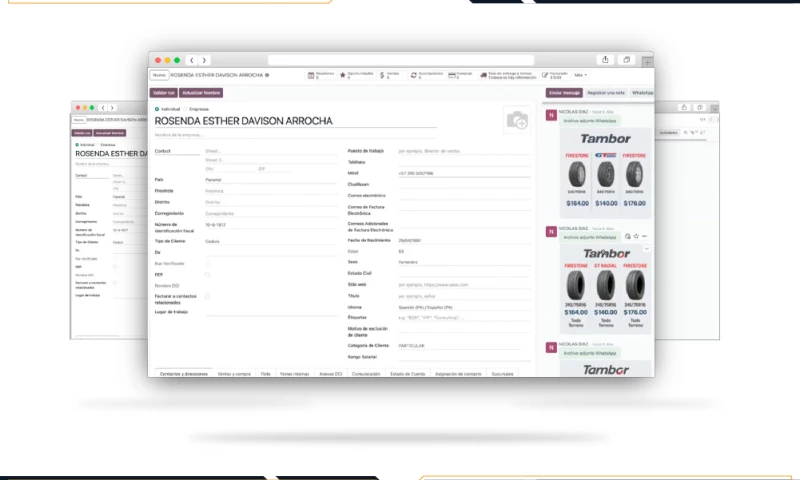Image resolution: width=800 pixels, height=480 pixels.
Task: Select the Individual radio option
Action: (157, 108)
